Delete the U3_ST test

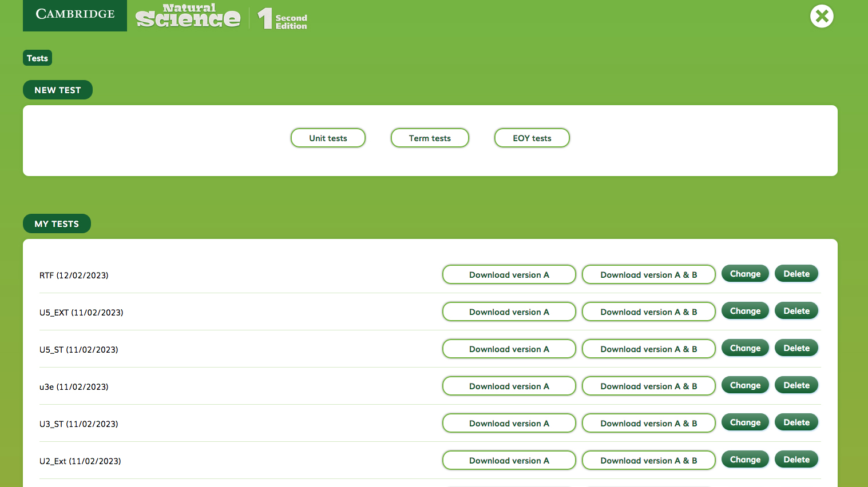click(x=796, y=422)
